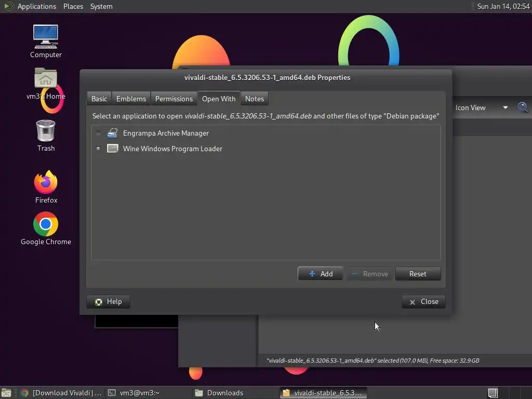Image resolution: width=532 pixels, height=399 pixels.
Task: Switch to the Notes tab
Action: [x=255, y=99]
